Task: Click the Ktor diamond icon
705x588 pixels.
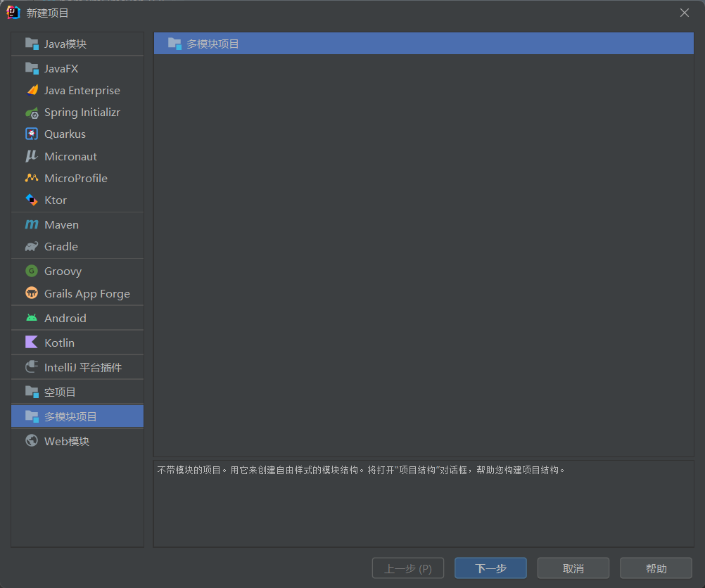Action: [32, 200]
